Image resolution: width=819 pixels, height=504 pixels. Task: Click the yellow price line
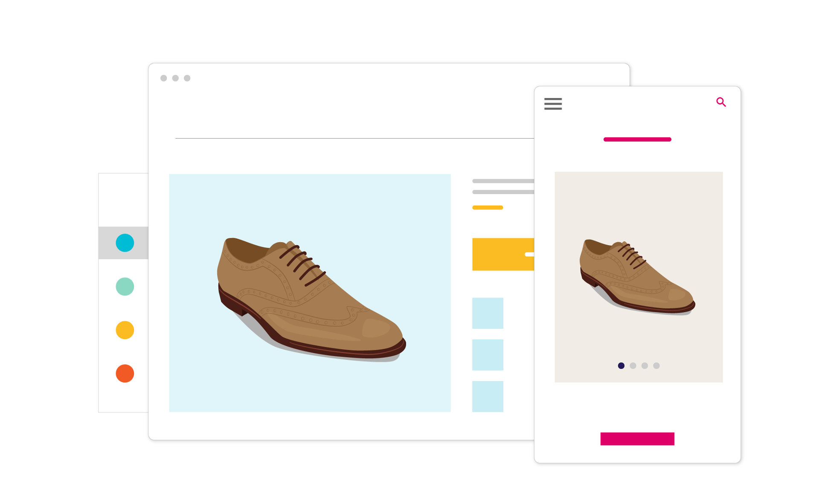click(x=488, y=208)
